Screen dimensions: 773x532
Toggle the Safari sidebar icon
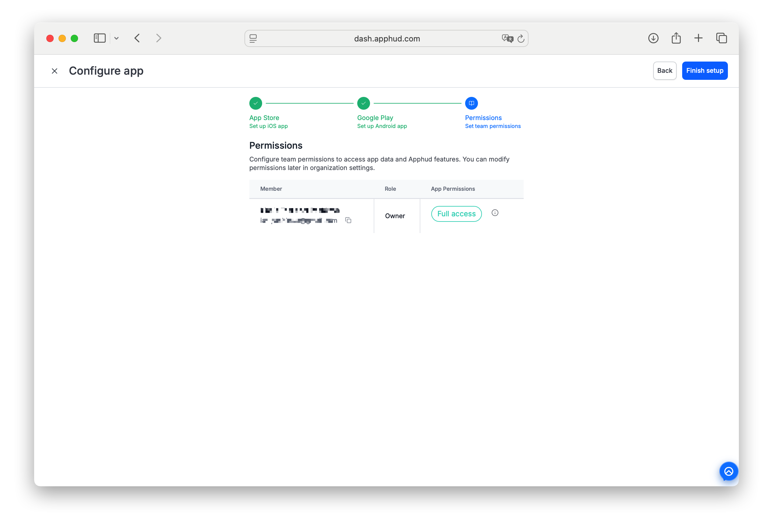(100, 38)
